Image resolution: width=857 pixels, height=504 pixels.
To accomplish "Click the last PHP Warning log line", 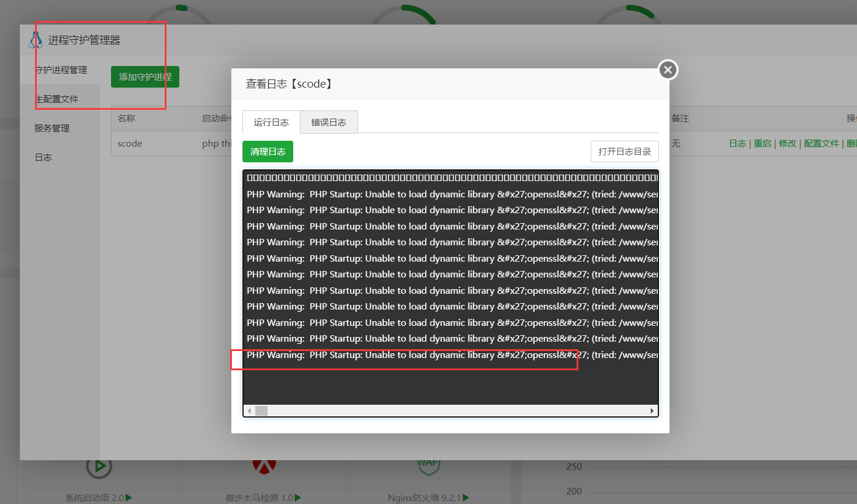I will pos(452,354).
